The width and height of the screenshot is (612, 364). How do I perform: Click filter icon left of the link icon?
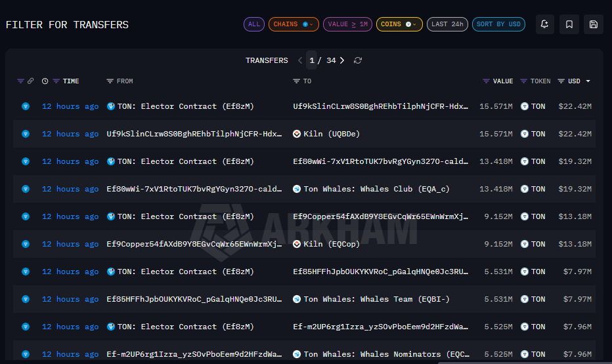[x=21, y=81]
